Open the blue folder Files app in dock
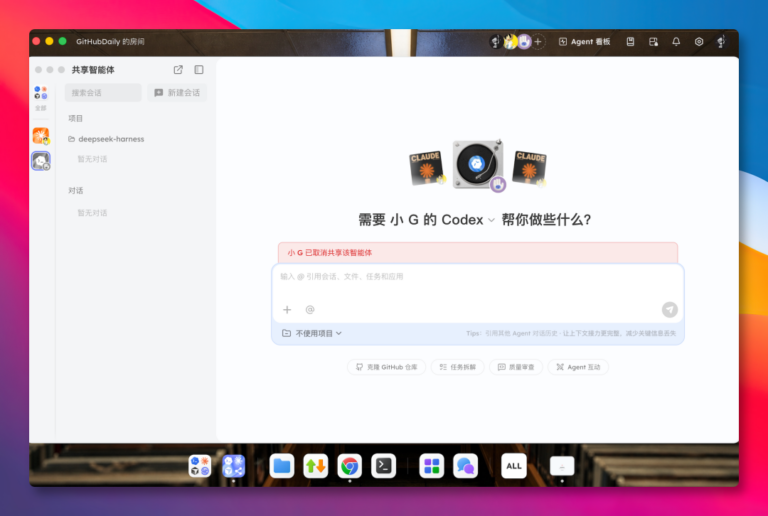The height and width of the screenshot is (516, 768). pyautogui.click(x=282, y=466)
